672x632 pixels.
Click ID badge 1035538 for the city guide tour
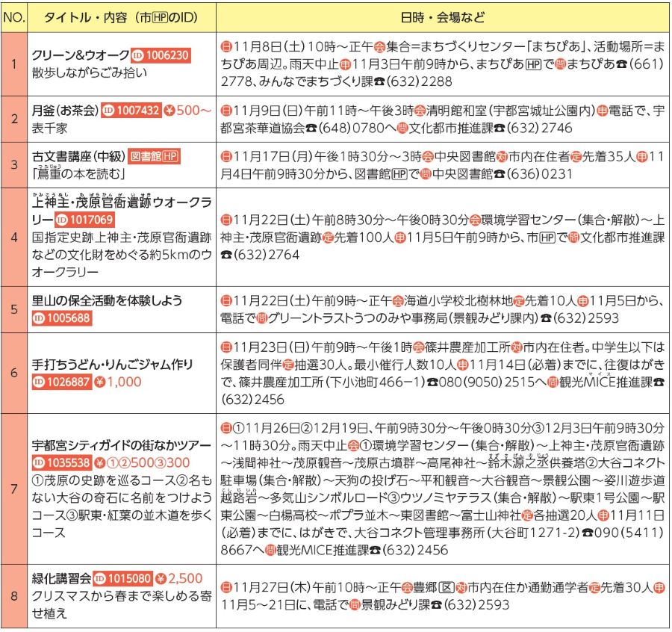click(61, 461)
